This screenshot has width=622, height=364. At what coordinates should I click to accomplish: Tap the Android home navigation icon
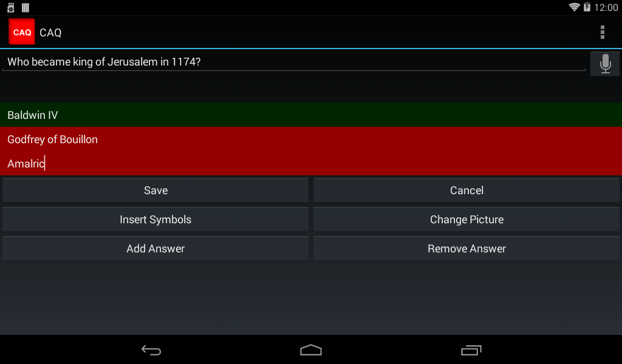310,350
